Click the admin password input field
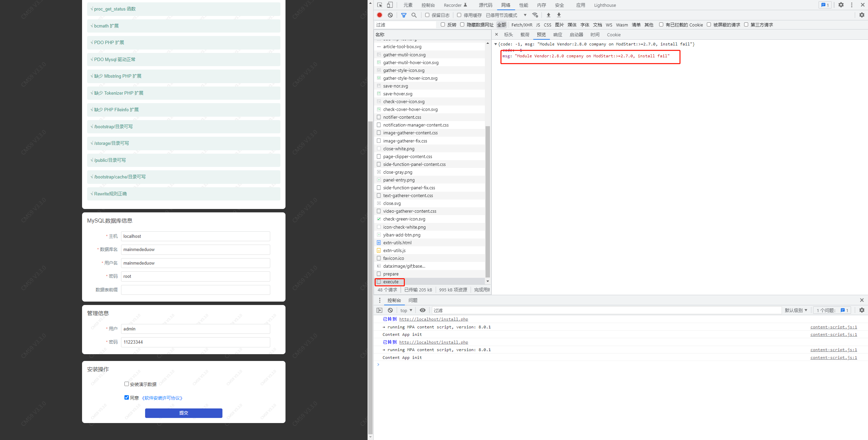 [x=196, y=342]
